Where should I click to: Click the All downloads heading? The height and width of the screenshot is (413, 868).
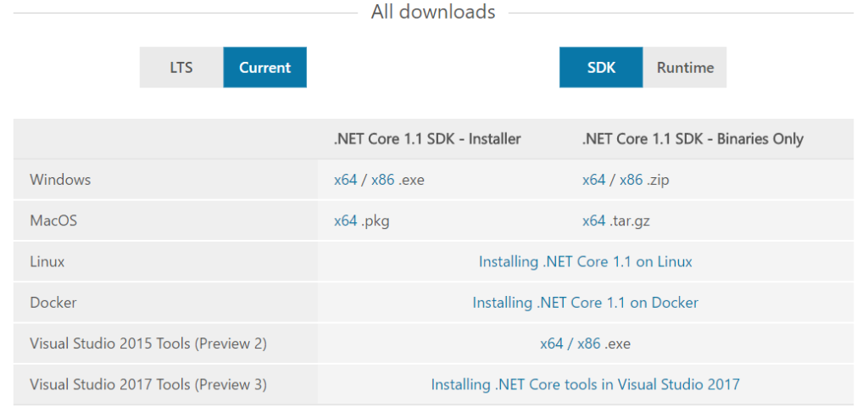tap(433, 12)
